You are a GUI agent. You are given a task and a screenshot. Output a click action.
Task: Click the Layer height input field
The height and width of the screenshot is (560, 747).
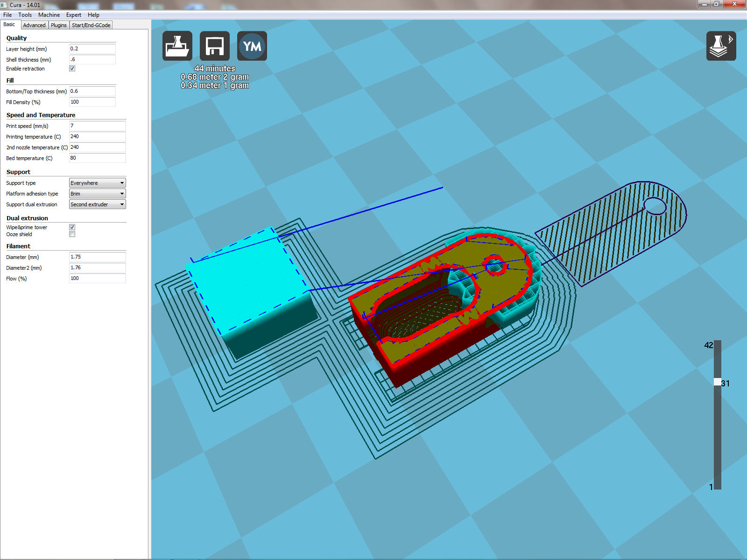(92, 49)
